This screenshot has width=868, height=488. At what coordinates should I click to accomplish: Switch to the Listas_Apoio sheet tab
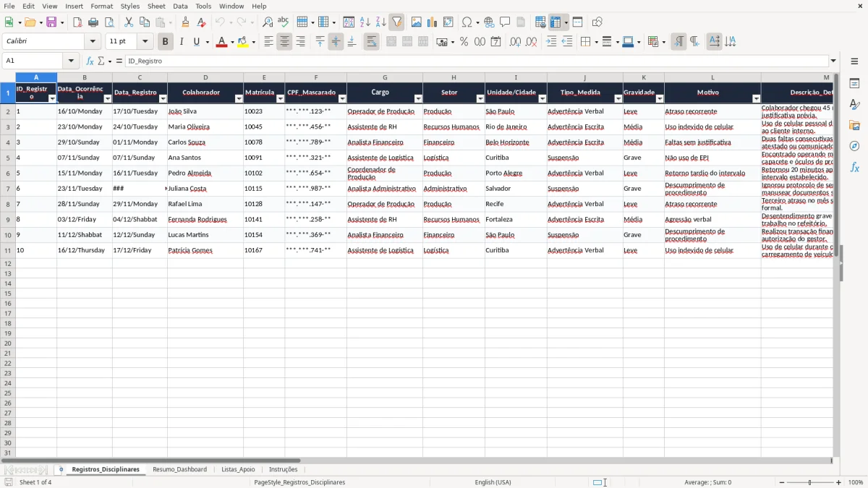coord(238,470)
